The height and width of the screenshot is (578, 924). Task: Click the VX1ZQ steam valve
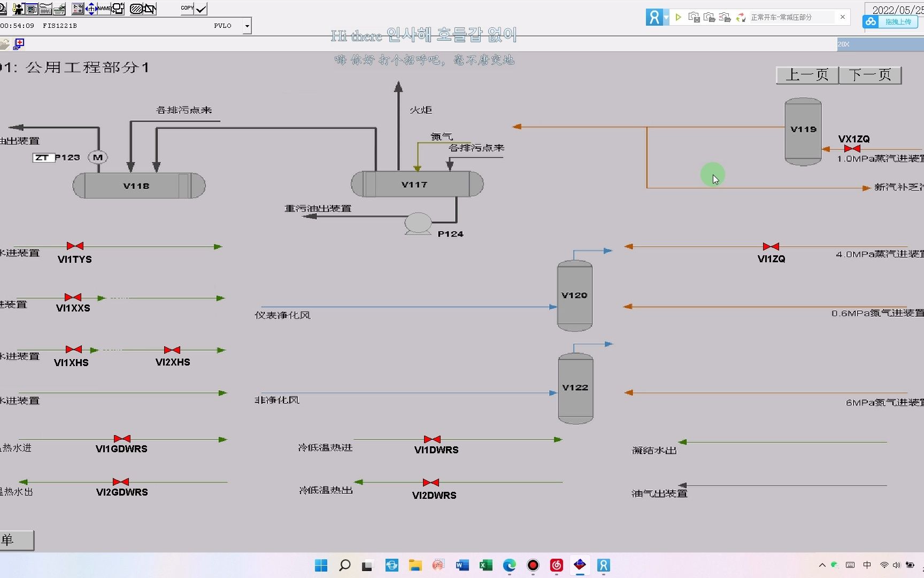(x=852, y=148)
